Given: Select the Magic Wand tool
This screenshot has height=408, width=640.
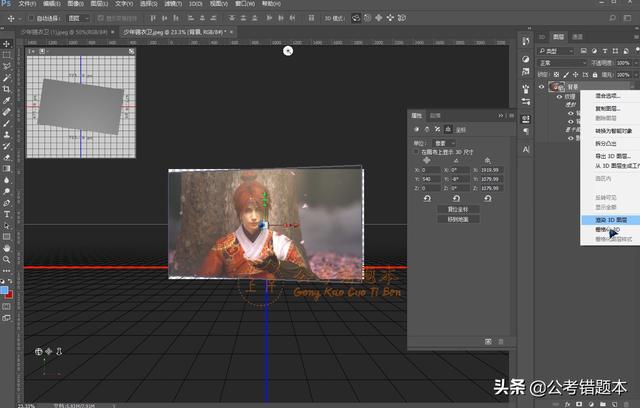Looking at the screenshot, I should point(7,78).
